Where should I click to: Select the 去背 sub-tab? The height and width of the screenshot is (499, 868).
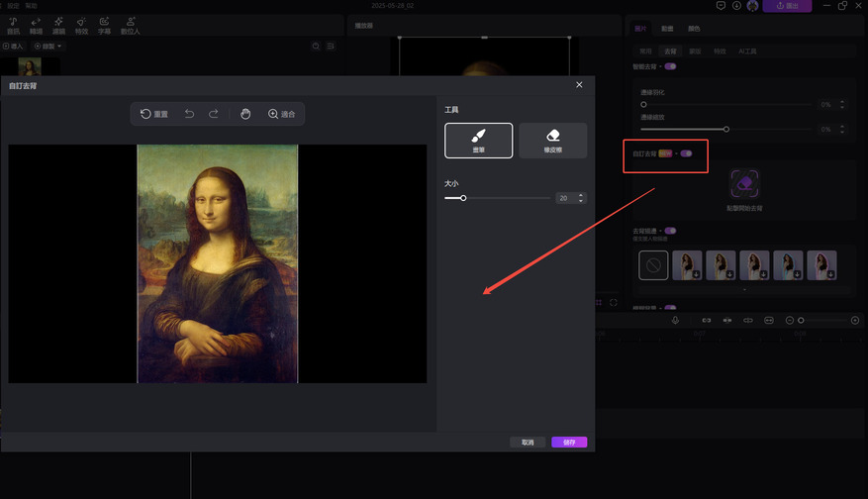pyautogui.click(x=670, y=50)
